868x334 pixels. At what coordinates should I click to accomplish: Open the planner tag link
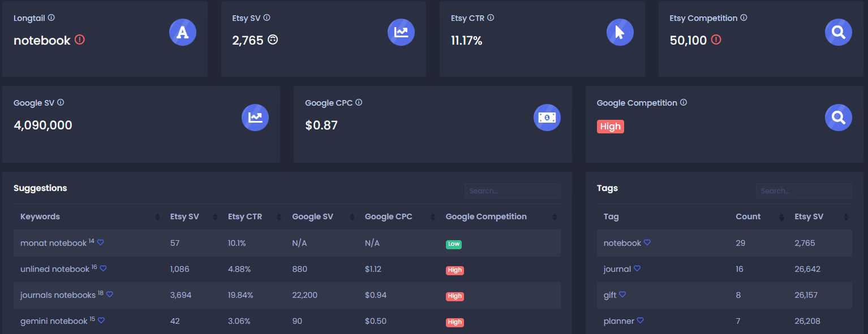[x=619, y=321]
